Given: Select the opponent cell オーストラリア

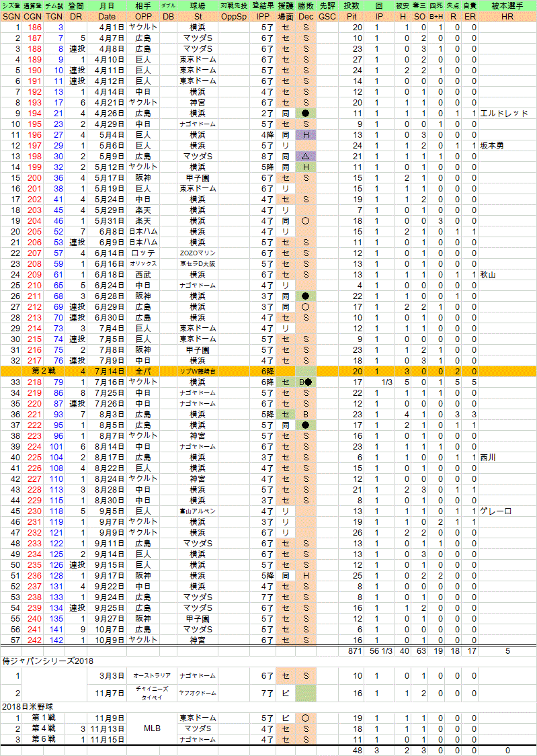Looking at the screenshot, I should (x=153, y=676).
